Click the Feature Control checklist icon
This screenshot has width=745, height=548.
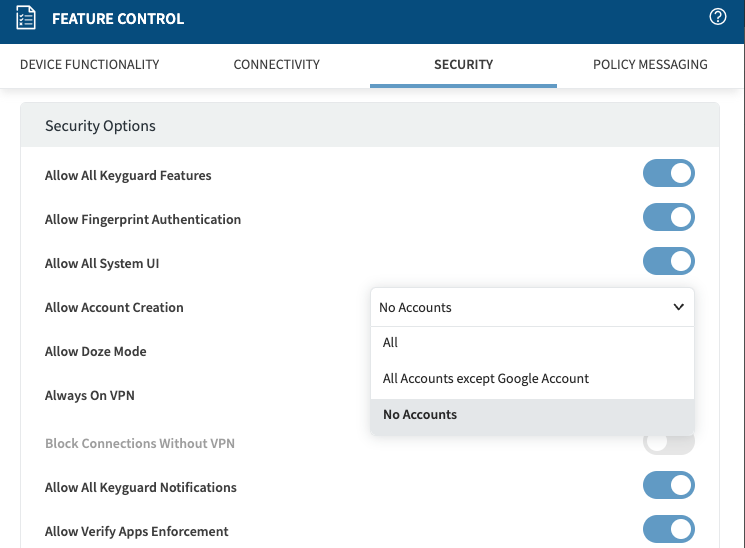pyautogui.click(x=27, y=18)
